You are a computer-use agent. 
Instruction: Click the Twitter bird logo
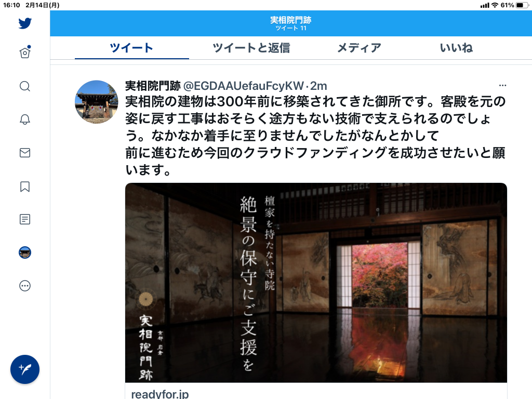[25, 23]
